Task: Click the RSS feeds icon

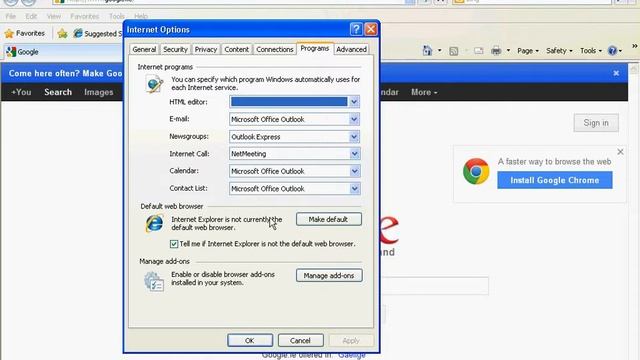Action: click(453, 51)
